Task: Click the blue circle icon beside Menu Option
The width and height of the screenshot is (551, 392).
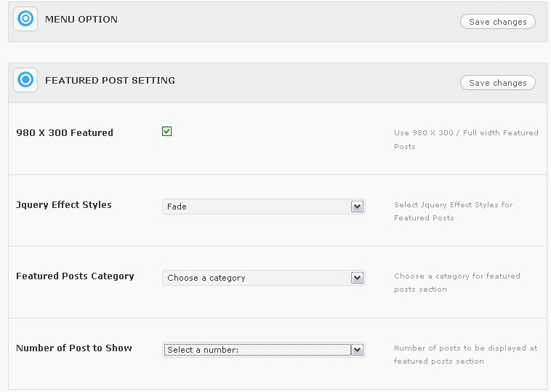Action: tap(25, 20)
